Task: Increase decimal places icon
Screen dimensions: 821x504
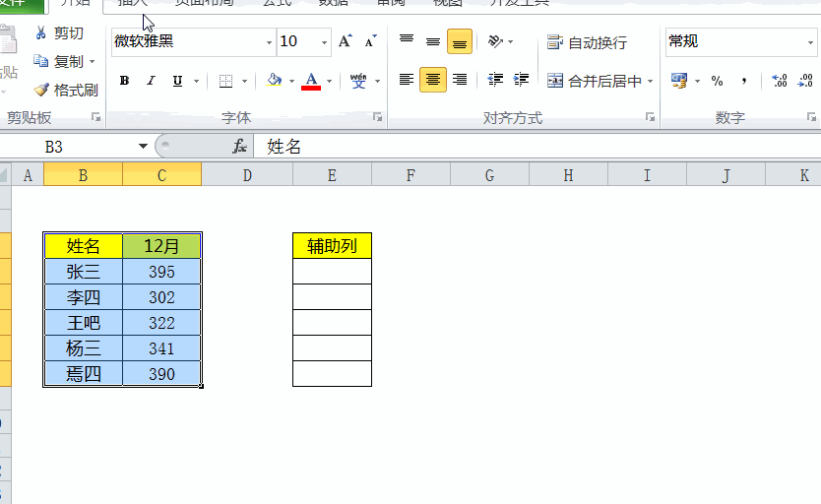Action: (780, 81)
